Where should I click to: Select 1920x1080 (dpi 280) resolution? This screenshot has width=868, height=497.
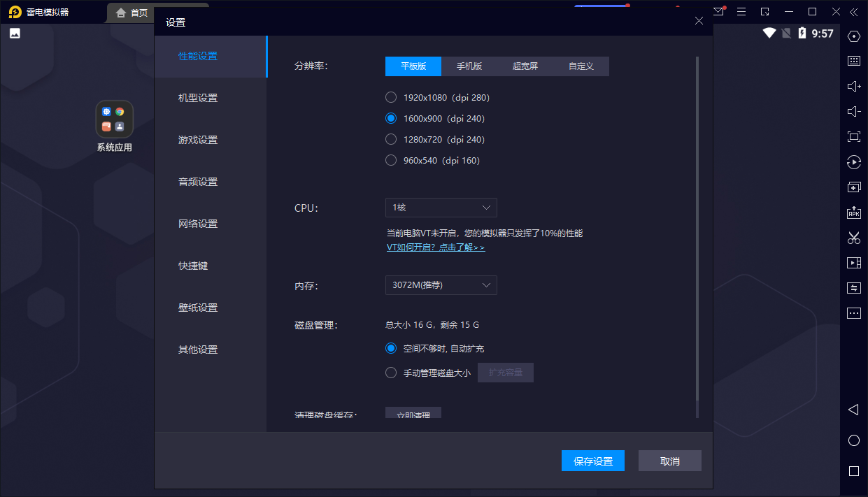pos(391,97)
